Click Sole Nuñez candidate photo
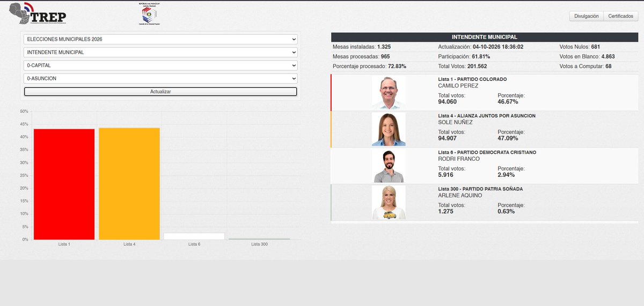The image size is (644, 306). tap(389, 129)
